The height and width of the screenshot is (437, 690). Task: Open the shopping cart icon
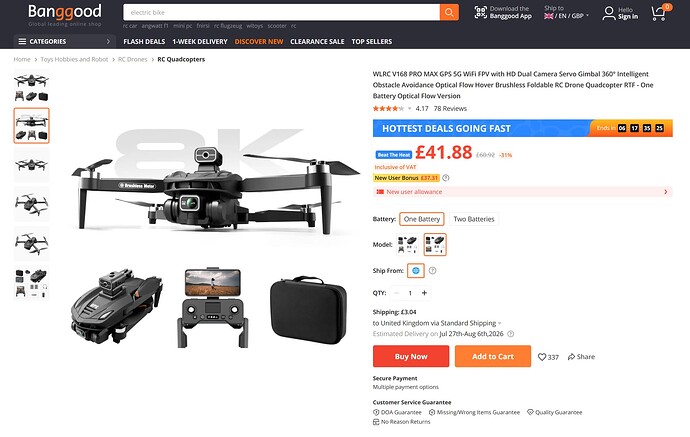pyautogui.click(x=660, y=13)
